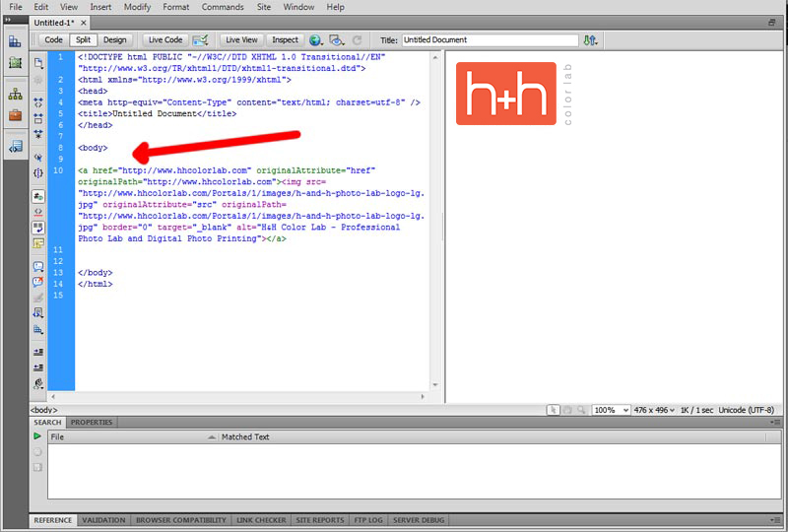
Task: Click the grayed stop icon in Search panel
Action: pyautogui.click(x=37, y=451)
